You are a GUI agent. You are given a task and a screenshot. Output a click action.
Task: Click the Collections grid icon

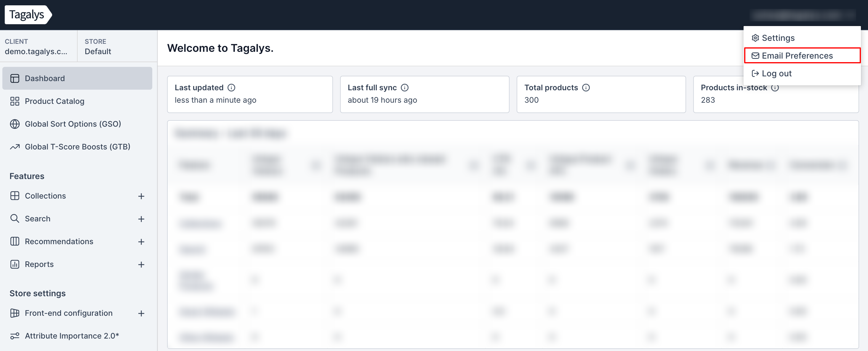click(x=15, y=196)
